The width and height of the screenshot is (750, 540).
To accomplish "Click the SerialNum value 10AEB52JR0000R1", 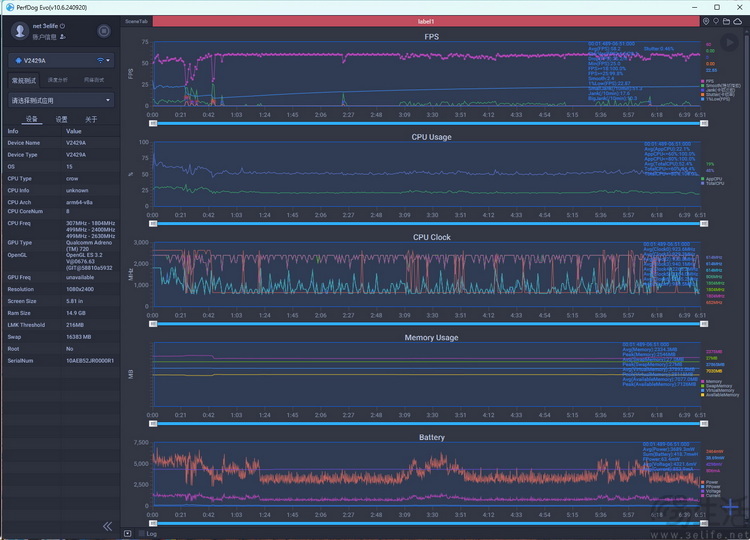I will pos(90,361).
